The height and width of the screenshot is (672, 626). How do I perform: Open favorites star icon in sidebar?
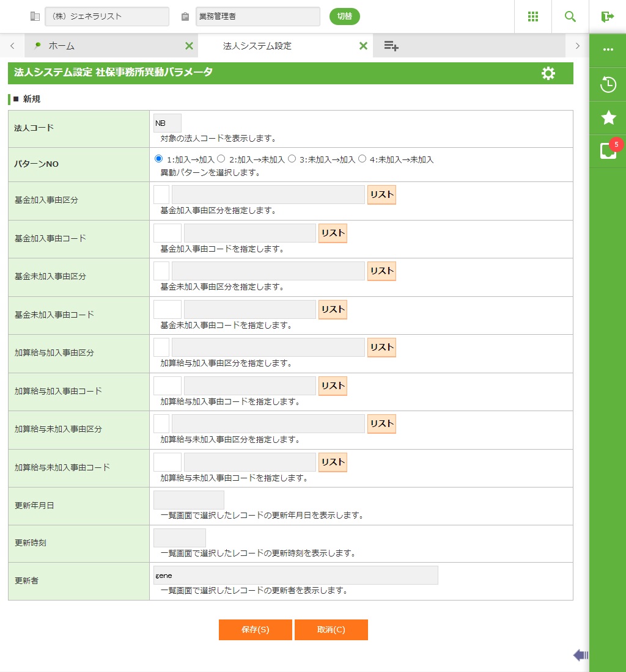608,118
